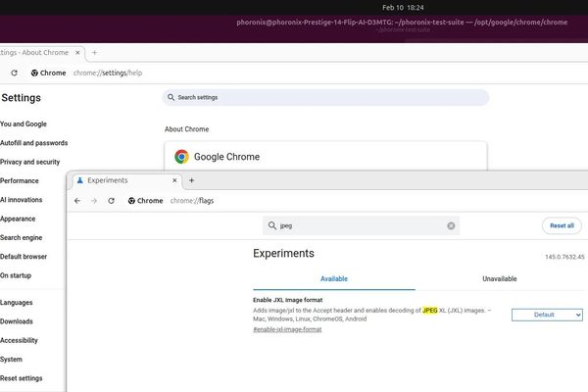Switch to the Unavailable tab
The image size is (588, 392).
coord(500,278)
